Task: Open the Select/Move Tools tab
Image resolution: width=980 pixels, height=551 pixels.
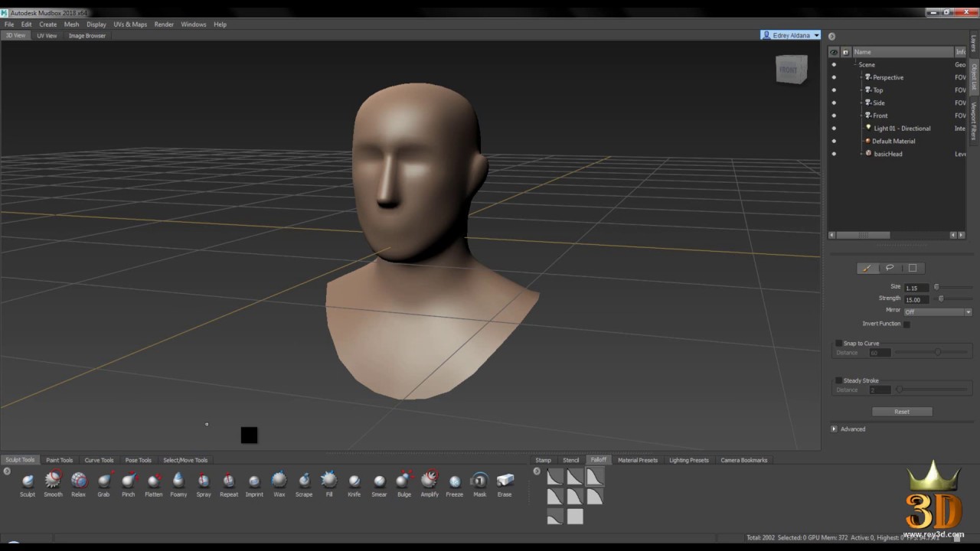Action: pos(185,460)
